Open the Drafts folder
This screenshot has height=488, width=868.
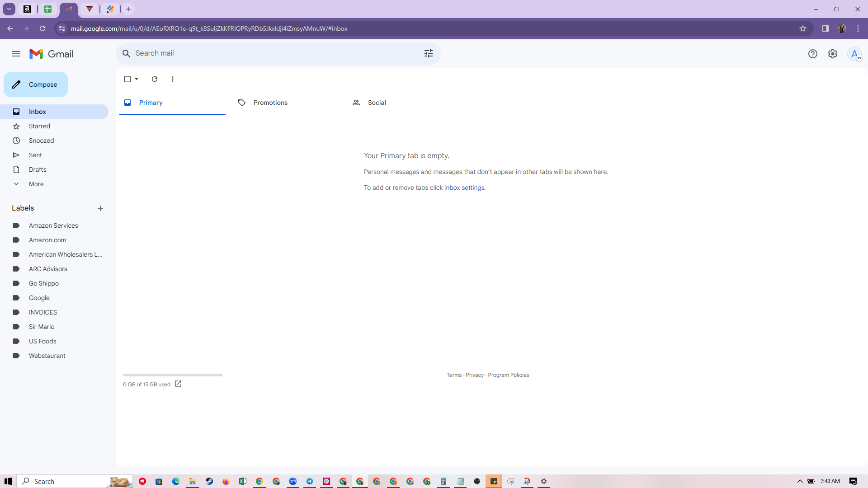54,169
